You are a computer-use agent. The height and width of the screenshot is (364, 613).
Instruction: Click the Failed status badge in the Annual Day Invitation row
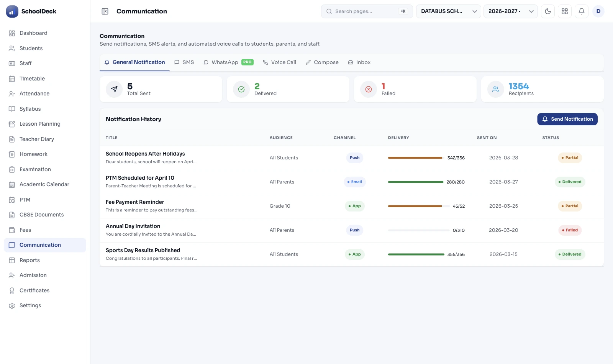pos(570,230)
